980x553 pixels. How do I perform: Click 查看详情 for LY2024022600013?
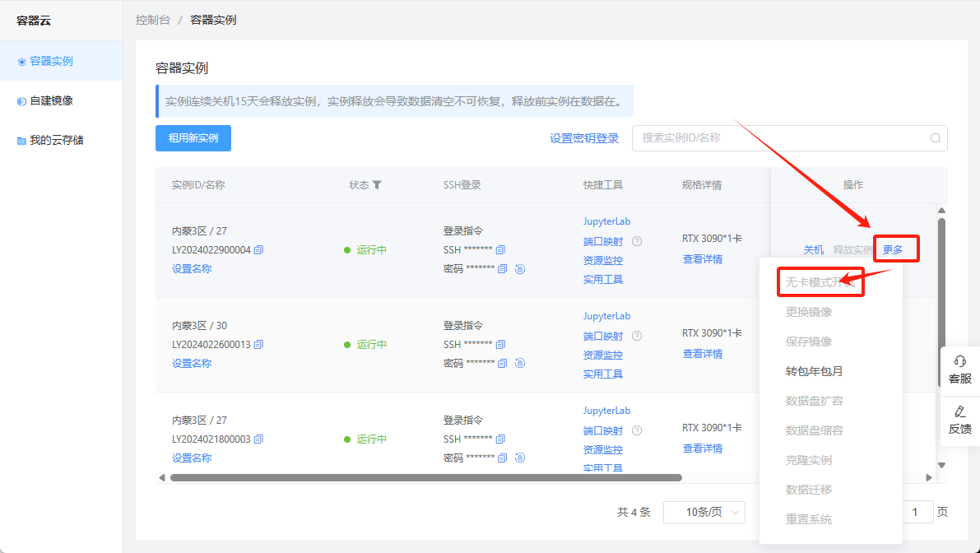click(x=703, y=354)
